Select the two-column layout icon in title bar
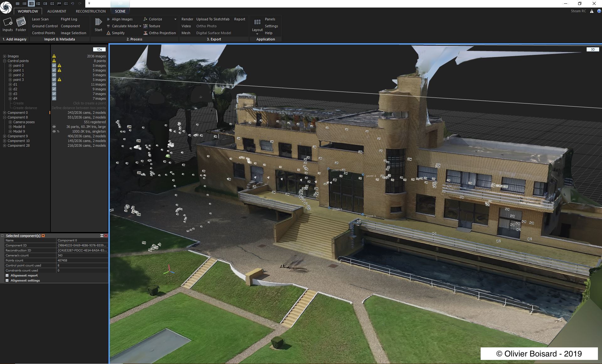Image resolution: width=602 pixels, height=364 pixels. 24,3
